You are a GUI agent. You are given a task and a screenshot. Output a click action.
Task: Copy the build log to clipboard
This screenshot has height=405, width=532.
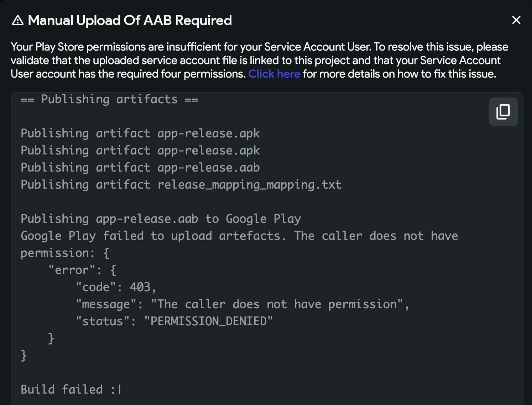click(x=503, y=112)
